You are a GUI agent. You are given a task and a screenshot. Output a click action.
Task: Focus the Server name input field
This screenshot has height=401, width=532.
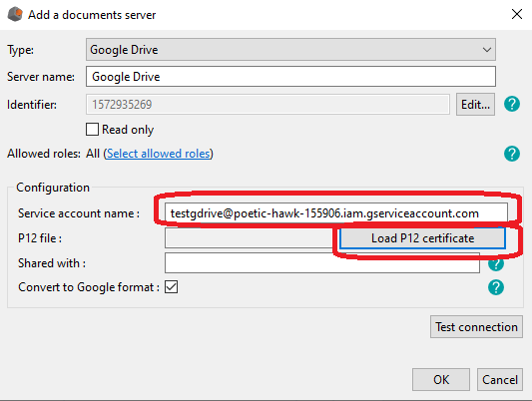[290, 77]
